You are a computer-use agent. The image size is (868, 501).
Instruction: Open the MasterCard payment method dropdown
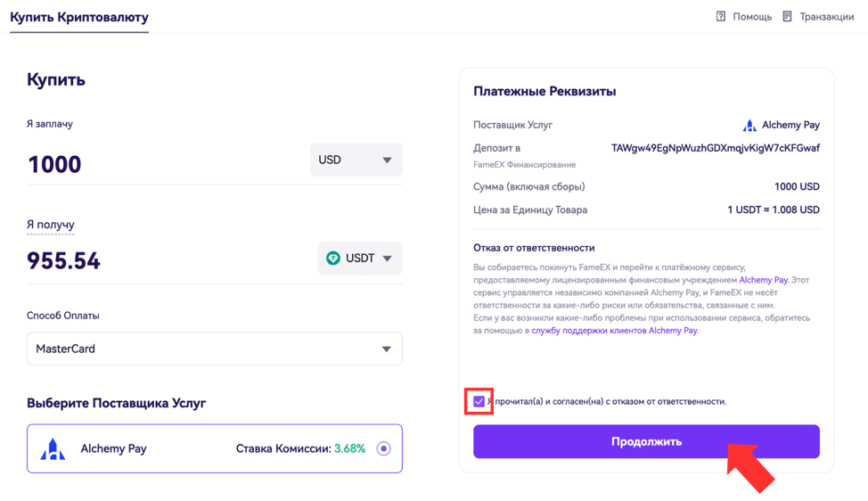click(x=214, y=349)
